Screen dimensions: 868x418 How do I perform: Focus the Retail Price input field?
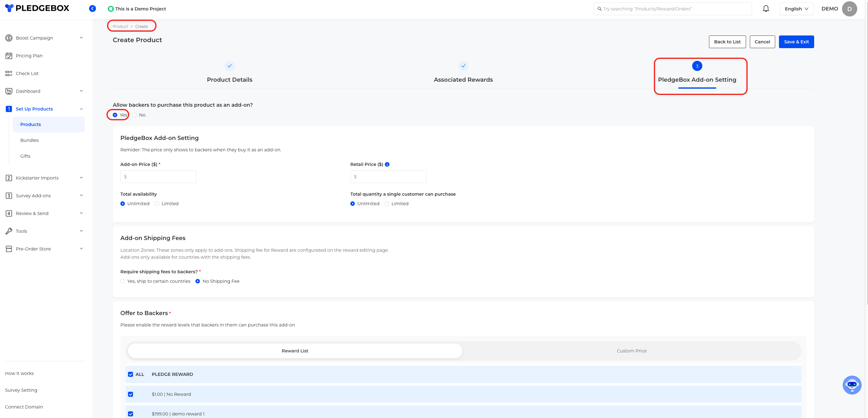[x=388, y=177]
